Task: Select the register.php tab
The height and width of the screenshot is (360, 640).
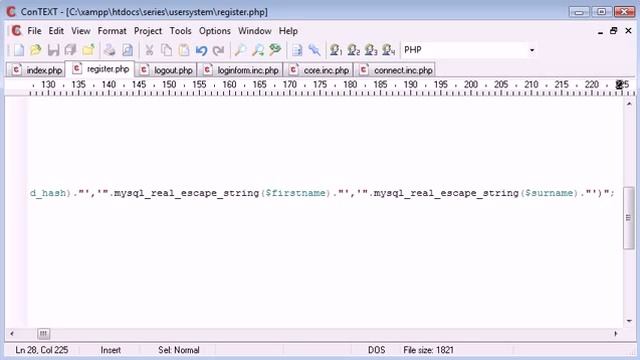Action: point(100,69)
